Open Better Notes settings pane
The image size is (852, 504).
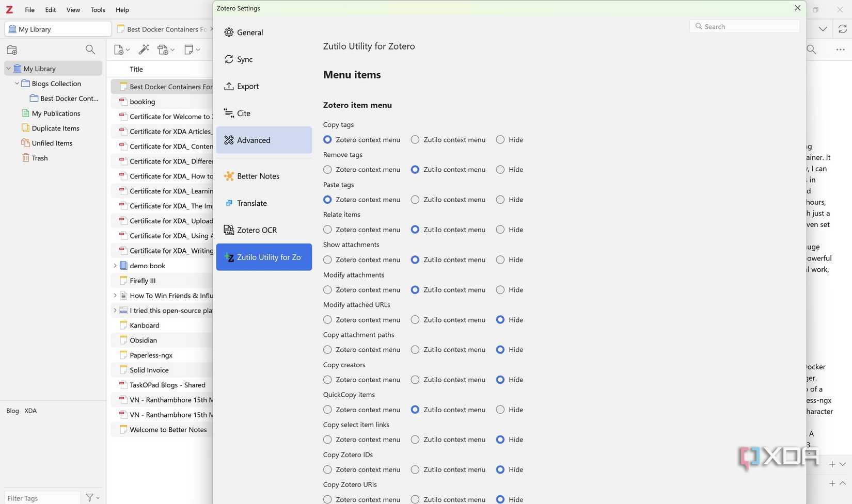(x=264, y=176)
